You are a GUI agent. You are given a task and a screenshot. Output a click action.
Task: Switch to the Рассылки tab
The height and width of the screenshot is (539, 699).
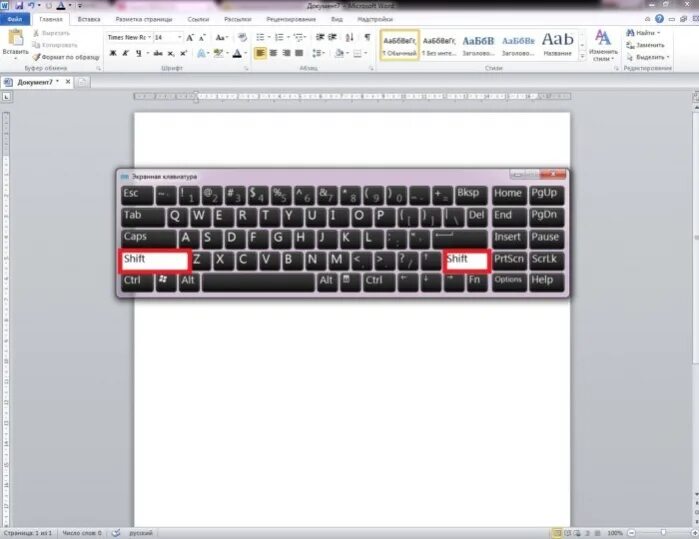coord(237,19)
